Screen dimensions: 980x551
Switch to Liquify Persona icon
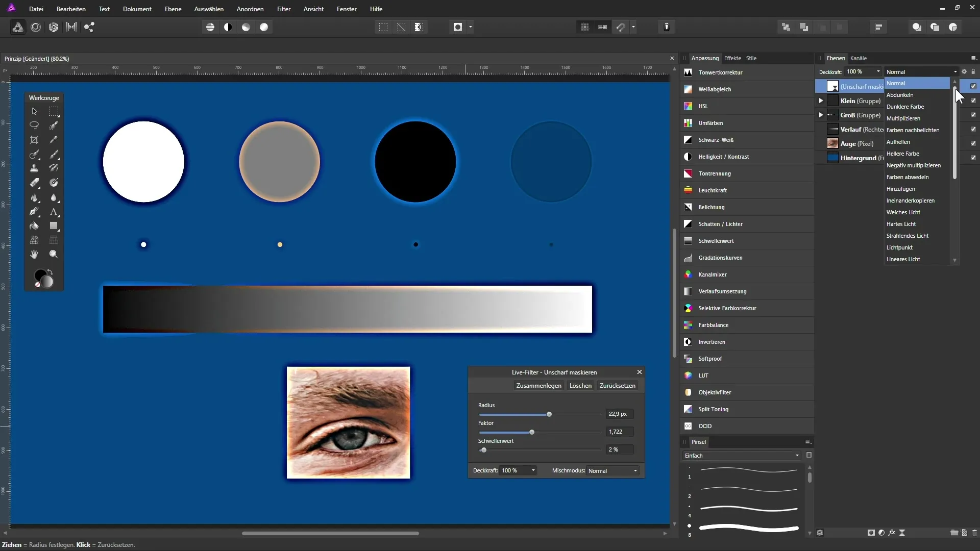tap(36, 27)
